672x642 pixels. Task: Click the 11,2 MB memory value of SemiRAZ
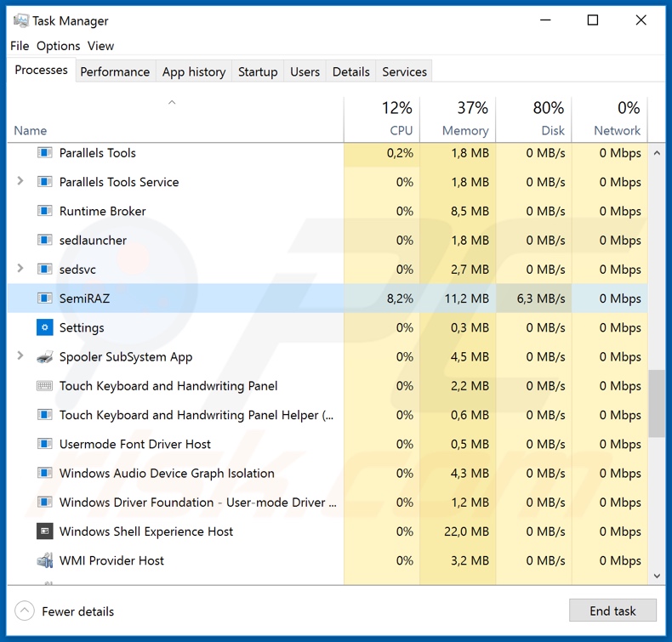tap(467, 298)
